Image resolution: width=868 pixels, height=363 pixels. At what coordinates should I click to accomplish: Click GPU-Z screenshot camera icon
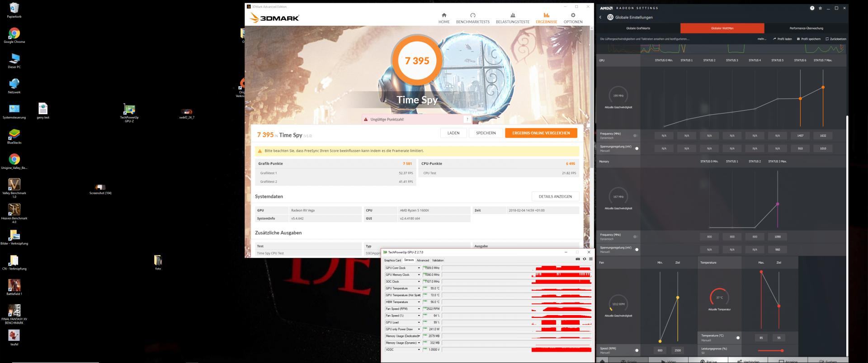click(x=577, y=259)
